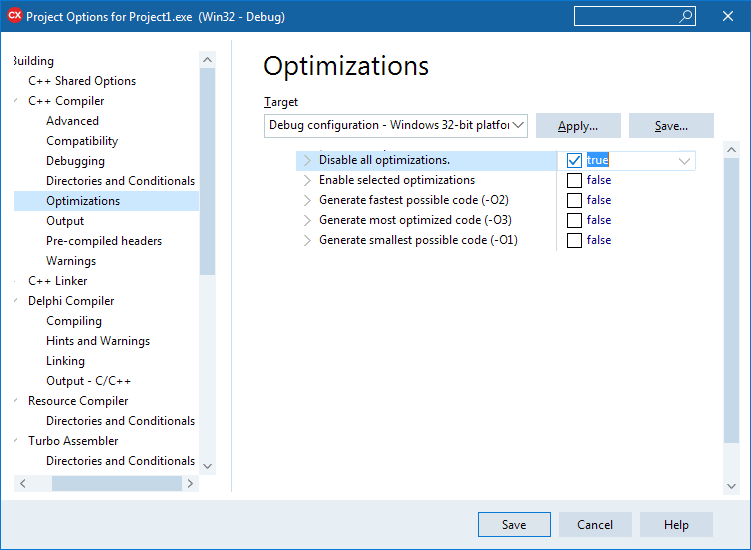Collapse the Turbo Assembler tree node
751x550 pixels.
pos(16,440)
